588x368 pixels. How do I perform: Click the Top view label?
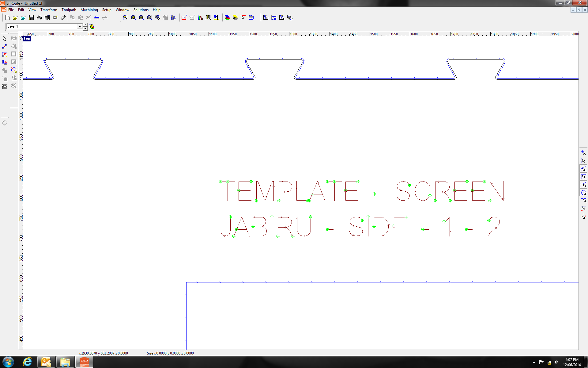27,39
